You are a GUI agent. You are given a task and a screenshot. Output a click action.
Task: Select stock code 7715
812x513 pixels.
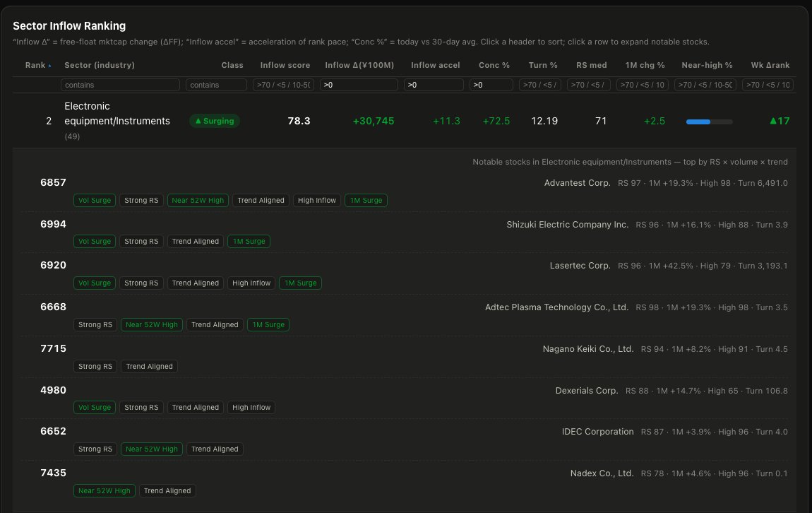tap(54, 349)
